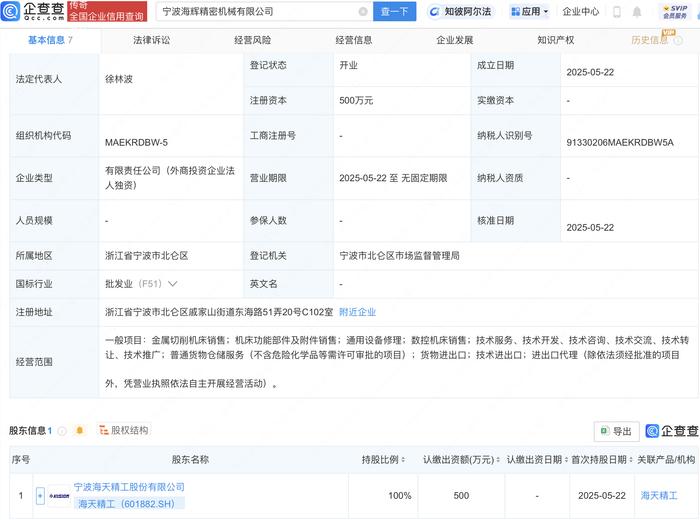The height and width of the screenshot is (520, 700).
Task: Click the 全国企业信用查询 red banner
Action: click(107, 12)
